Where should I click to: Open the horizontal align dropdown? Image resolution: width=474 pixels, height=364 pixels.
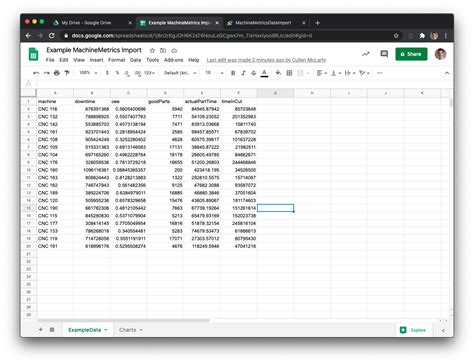[321, 73]
